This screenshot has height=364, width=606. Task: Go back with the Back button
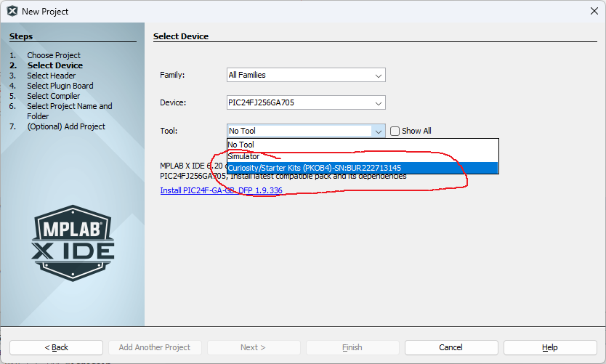[x=56, y=347]
